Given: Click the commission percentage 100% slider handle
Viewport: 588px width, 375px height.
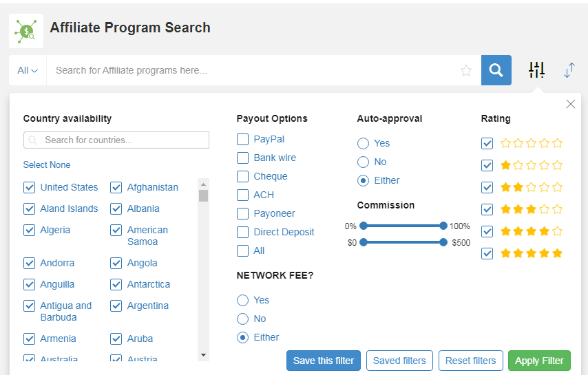Looking at the screenshot, I should 443,226.
